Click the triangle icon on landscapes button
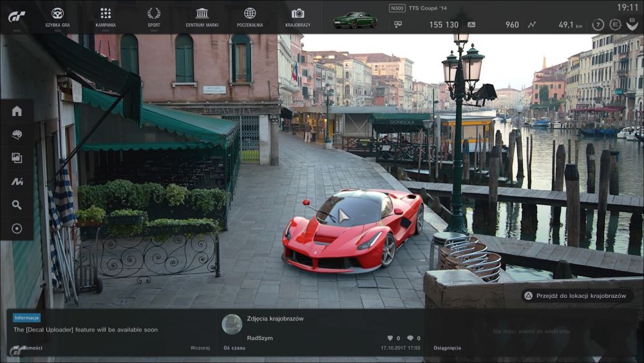Image resolution: width=644 pixels, height=363 pixels. [x=529, y=295]
